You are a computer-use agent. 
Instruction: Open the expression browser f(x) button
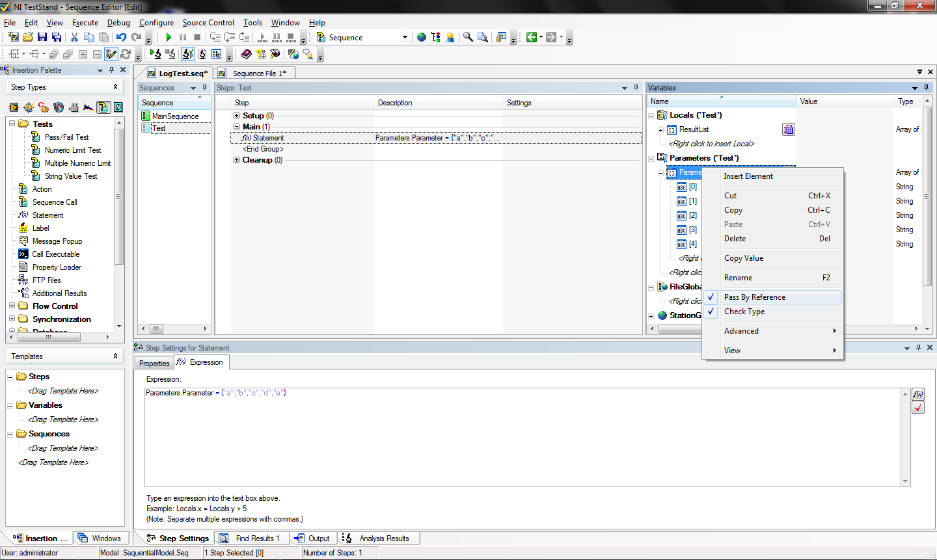pos(918,394)
